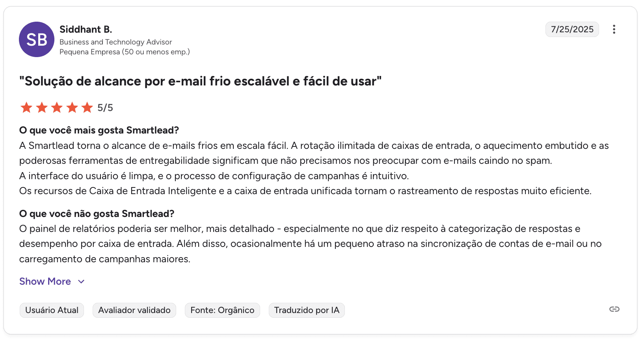The image size is (644, 341).
Task: Click the "O que você não gosta Smartlead?" heading
Action: [x=97, y=214]
